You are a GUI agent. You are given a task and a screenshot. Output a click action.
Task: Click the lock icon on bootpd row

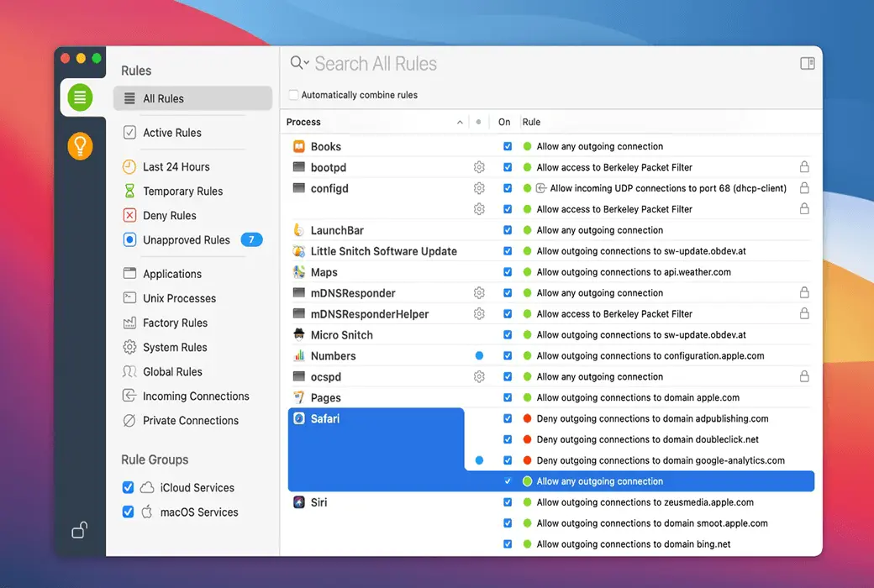[804, 166]
